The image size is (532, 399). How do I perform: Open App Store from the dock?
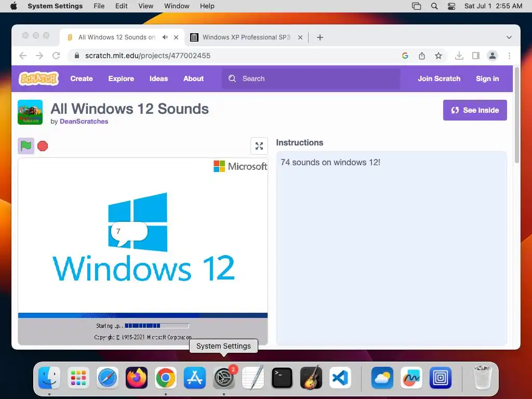coord(195,378)
